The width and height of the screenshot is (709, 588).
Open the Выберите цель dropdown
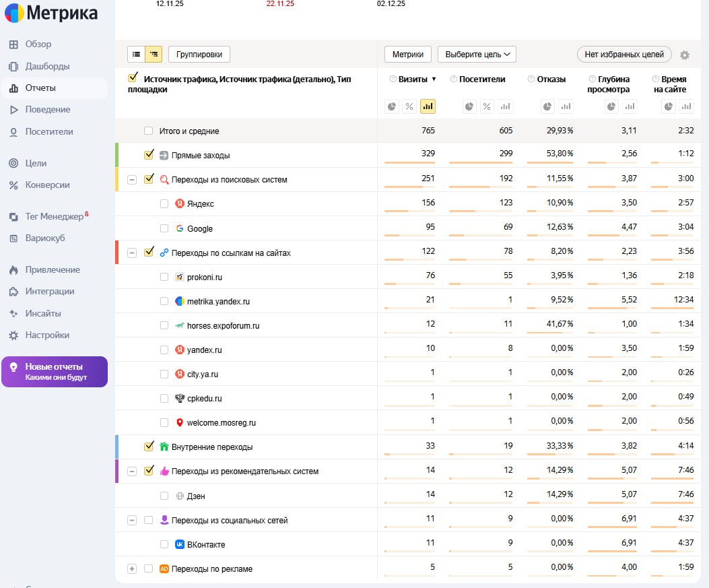coord(477,55)
